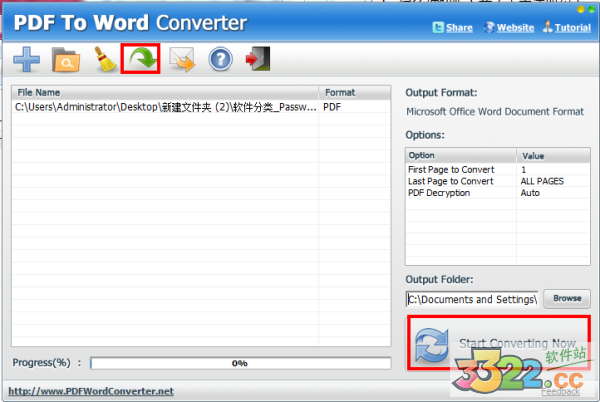Click the Output Folder path field
600x402 pixels.
pos(472,299)
